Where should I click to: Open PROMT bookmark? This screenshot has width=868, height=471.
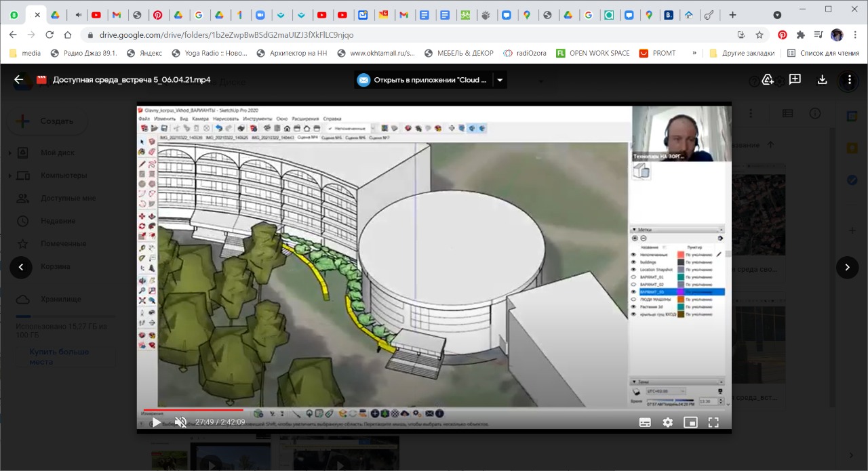[x=658, y=53]
